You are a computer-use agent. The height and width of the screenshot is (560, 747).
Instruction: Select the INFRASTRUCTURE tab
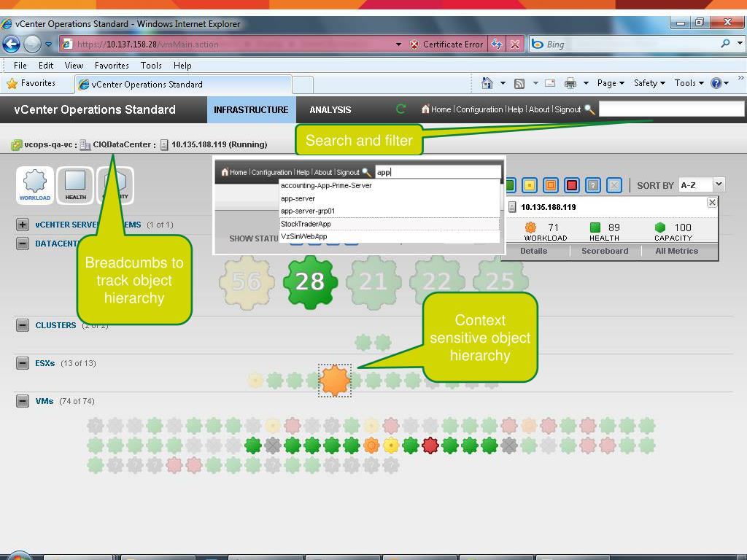[x=251, y=110]
